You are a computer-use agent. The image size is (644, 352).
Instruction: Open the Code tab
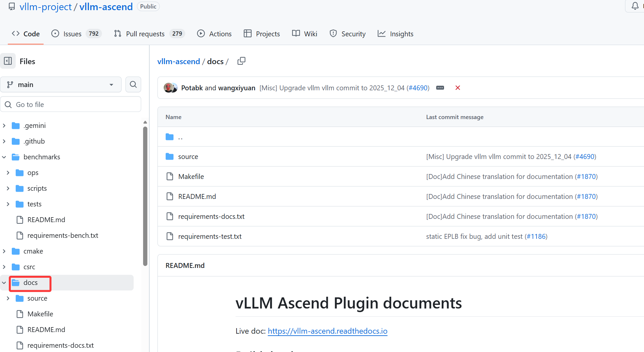pyautogui.click(x=25, y=34)
